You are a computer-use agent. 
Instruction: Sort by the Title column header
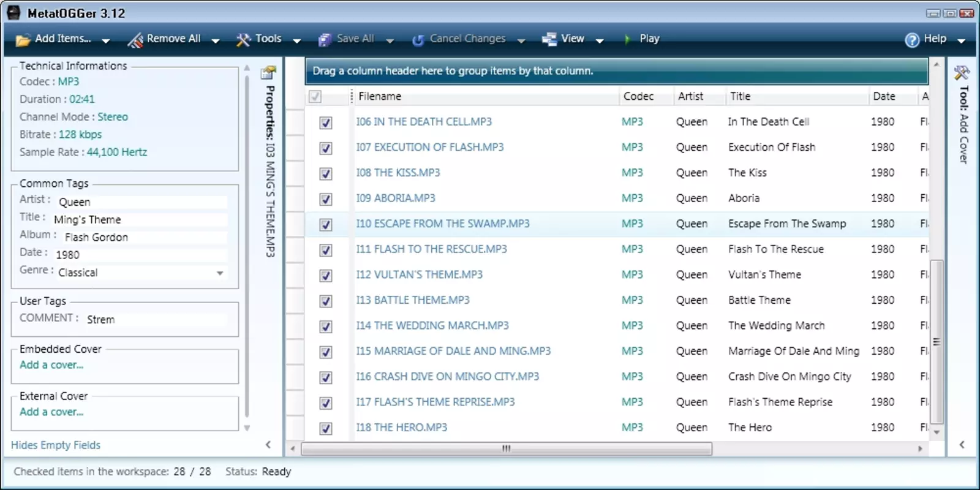tap(797, 96)
